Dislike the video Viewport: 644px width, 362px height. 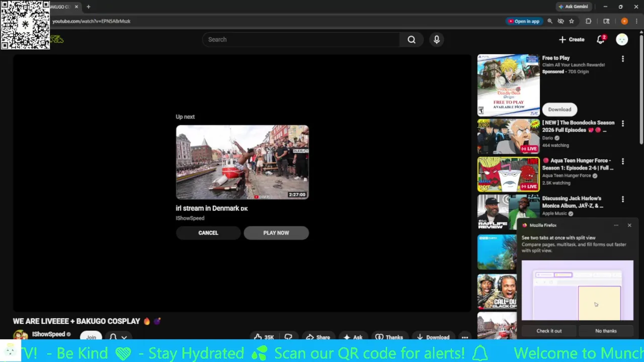point(288,337)
